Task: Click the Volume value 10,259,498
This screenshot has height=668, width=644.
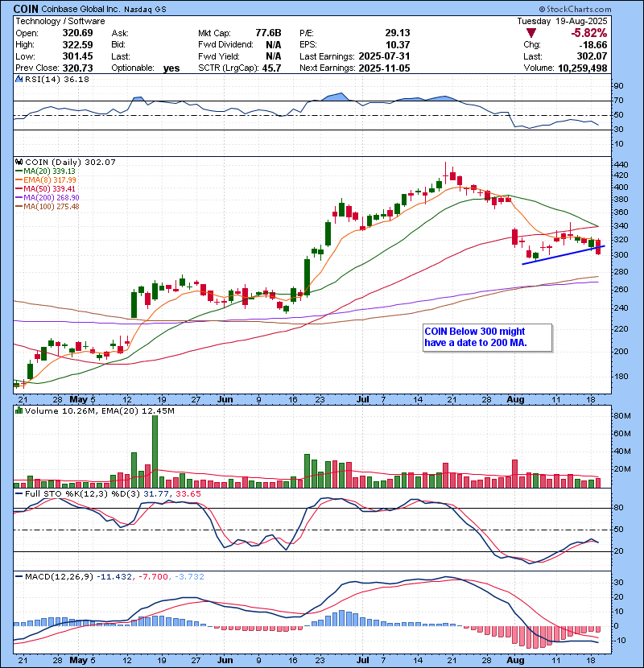Action: coord(582,68)
